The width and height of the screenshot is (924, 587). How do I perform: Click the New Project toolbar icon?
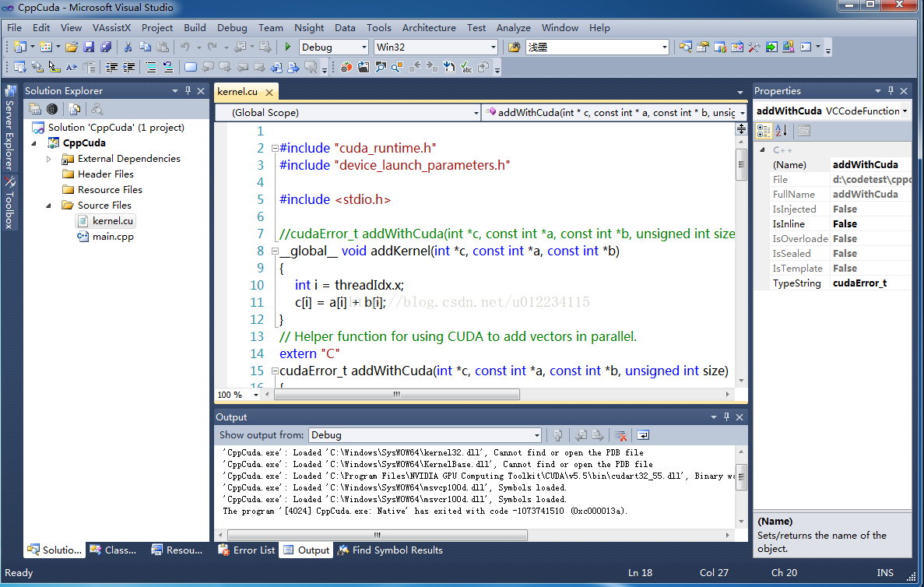click(x=20, y=47)
